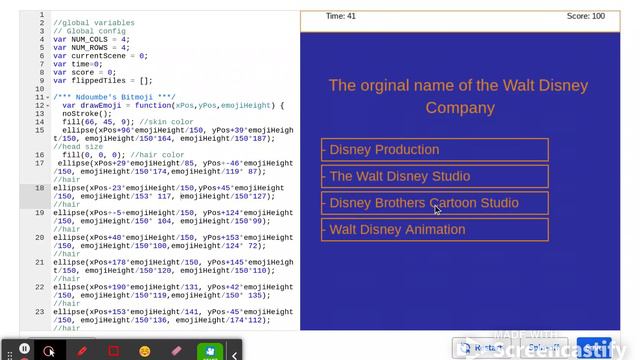The width and height of the screenshot is (640, 360).
Task: Select the focus mouse cursor tool
Action: click(x=49, y=351)
